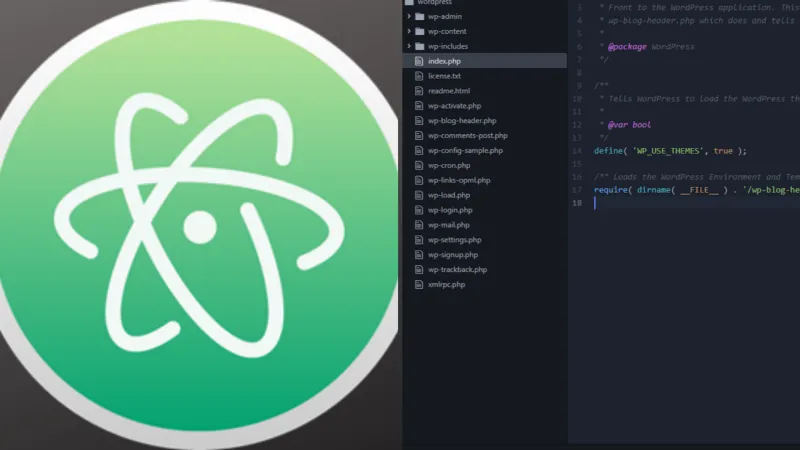Click the license.txt file icon
Viewport: 800px width, 450px height.
[419, 76]
